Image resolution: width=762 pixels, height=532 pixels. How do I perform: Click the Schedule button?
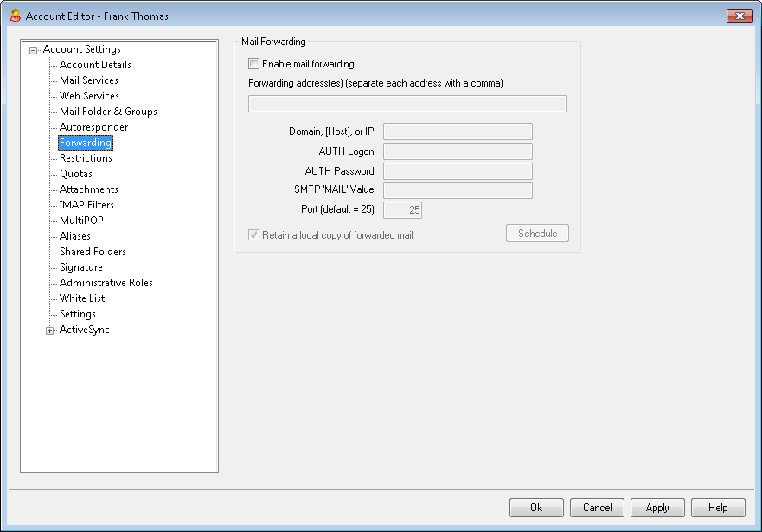click(537, 234)
